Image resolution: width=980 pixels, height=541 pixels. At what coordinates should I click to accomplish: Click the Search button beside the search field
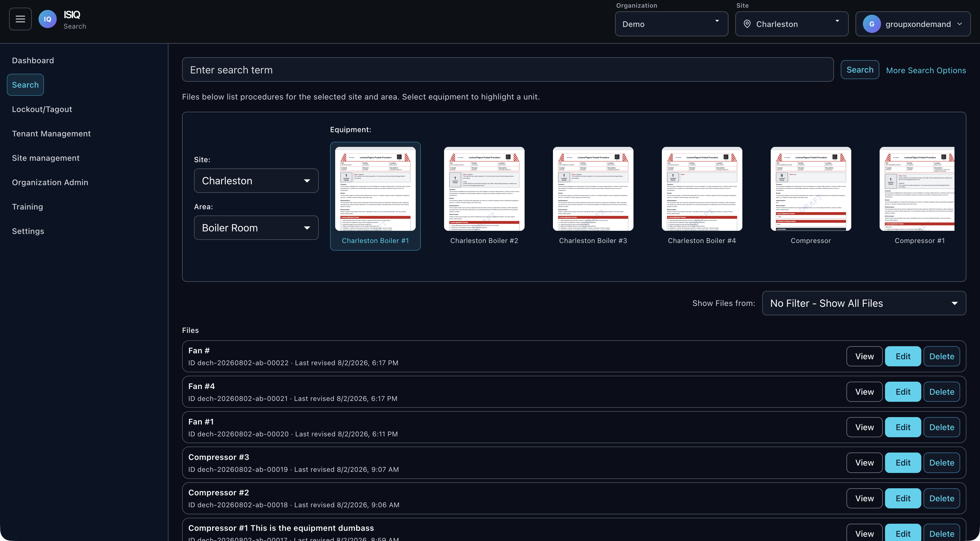click(860, 70)
